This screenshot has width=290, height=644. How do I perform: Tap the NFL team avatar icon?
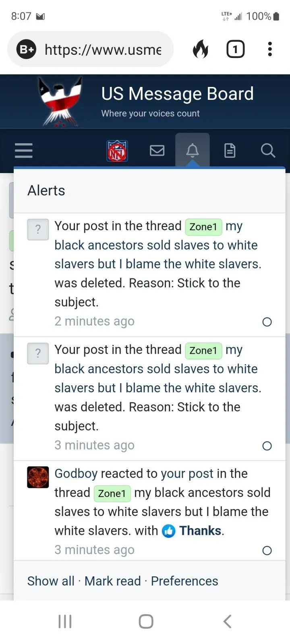pyautogui.click(x=117, y=151)
